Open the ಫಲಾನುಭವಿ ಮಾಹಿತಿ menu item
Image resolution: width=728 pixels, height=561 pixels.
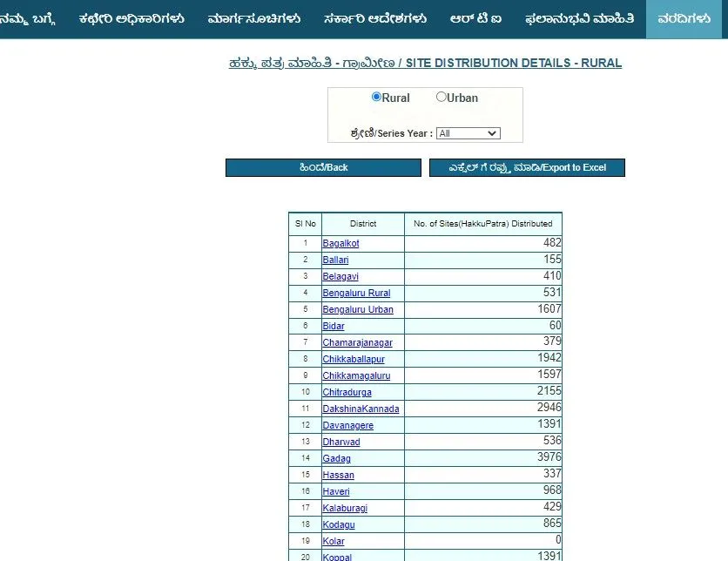(x=579, y=18)
